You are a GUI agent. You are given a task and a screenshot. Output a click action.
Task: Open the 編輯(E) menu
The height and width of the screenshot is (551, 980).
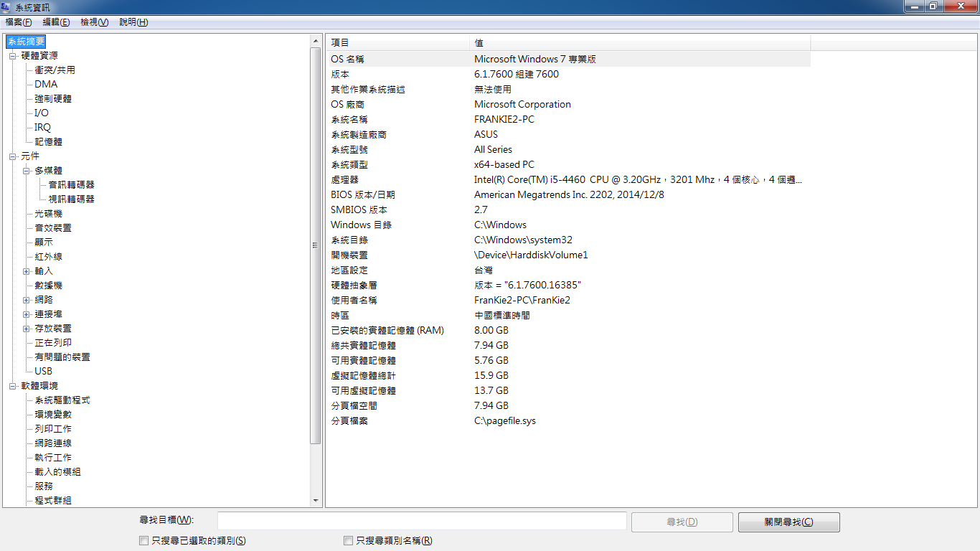point(56,22)
